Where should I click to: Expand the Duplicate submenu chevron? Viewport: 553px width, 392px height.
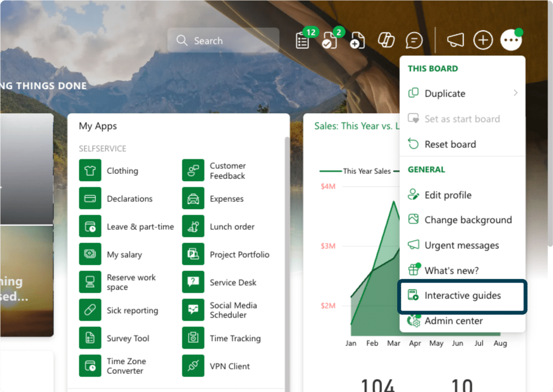pos(515,93)
